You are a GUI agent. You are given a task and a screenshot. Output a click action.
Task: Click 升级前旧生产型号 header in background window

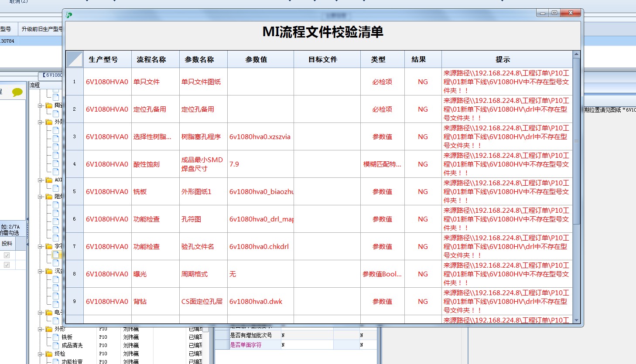click(41, 29)
